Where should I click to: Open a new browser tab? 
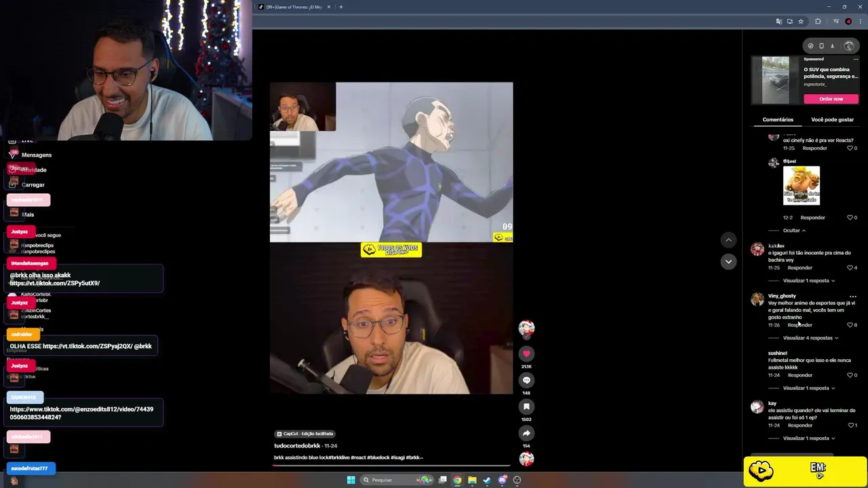point(341,7)
